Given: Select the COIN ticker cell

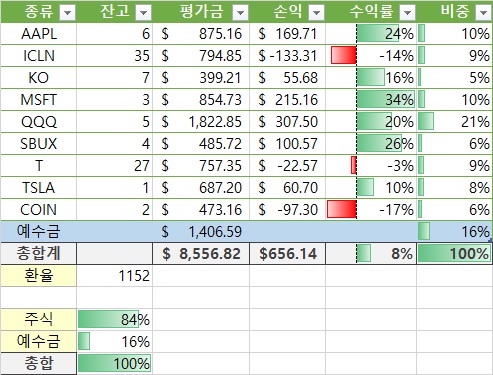Looking at the screenshot, I should coord(39,210).
